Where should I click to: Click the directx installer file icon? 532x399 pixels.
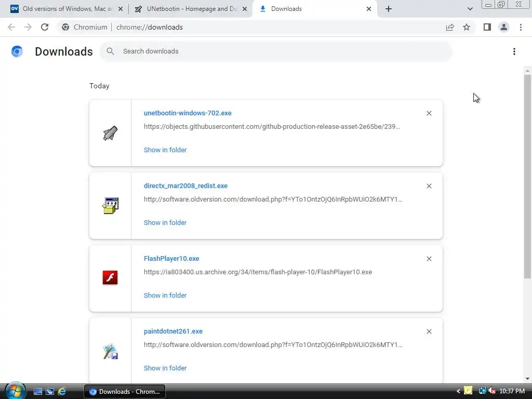point(110,206)
